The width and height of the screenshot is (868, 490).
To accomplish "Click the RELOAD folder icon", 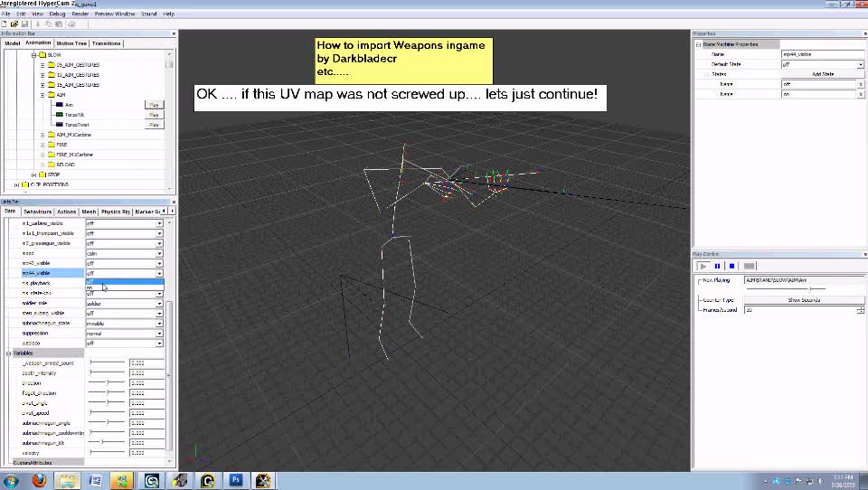I will coord(51,165).
